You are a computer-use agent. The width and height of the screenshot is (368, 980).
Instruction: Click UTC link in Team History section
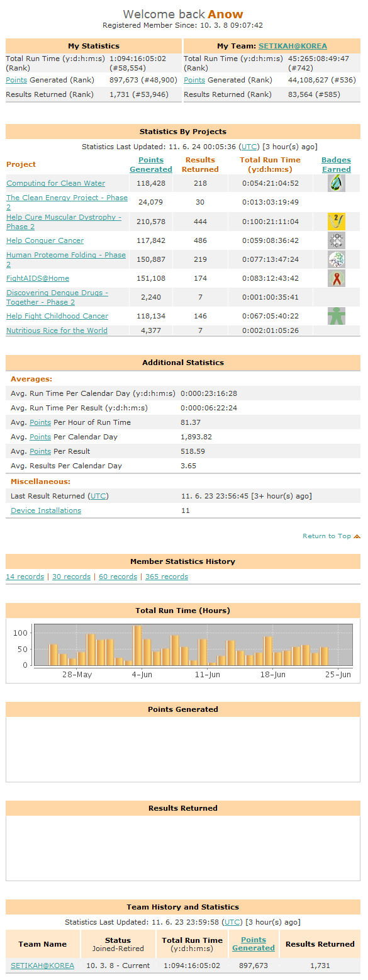[x=233, y=922]
